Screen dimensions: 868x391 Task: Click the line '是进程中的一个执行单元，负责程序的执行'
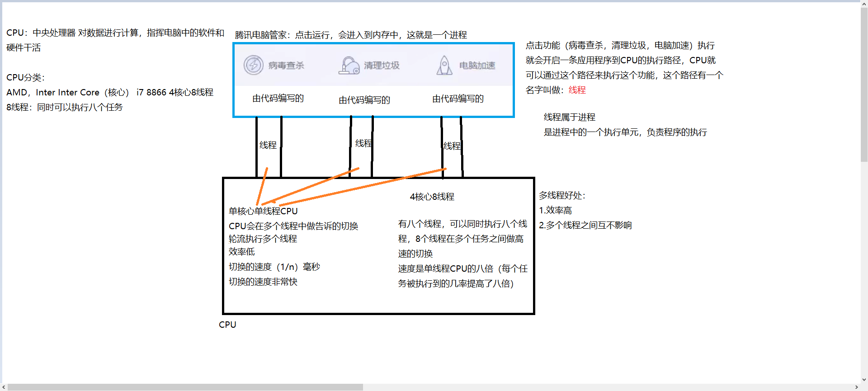(x=625, y=132)
